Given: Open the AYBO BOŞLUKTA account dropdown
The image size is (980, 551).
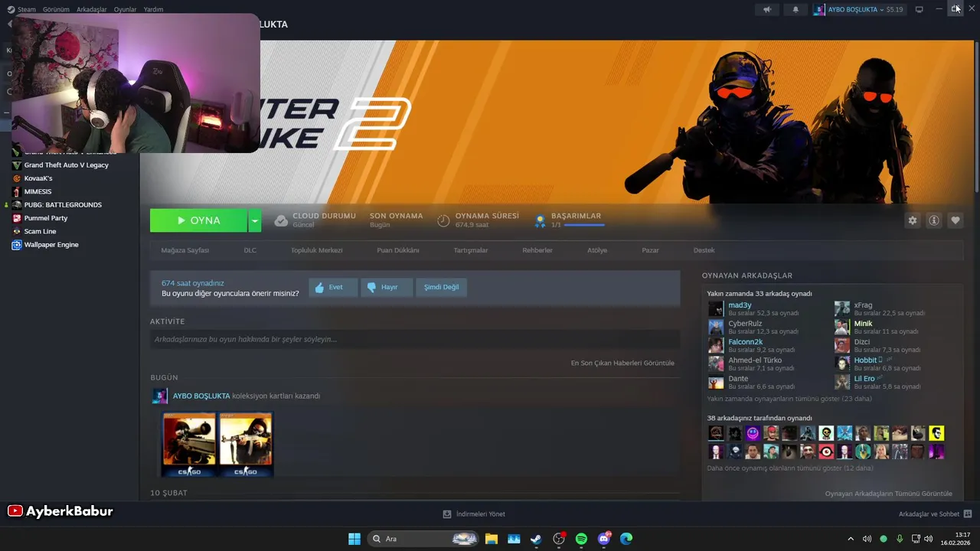Looking at the screenshot, I should click(859, 9).
